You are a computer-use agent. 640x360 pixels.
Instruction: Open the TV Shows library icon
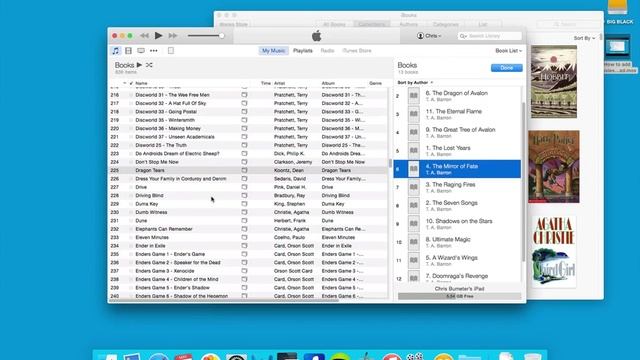pos(141,51)
